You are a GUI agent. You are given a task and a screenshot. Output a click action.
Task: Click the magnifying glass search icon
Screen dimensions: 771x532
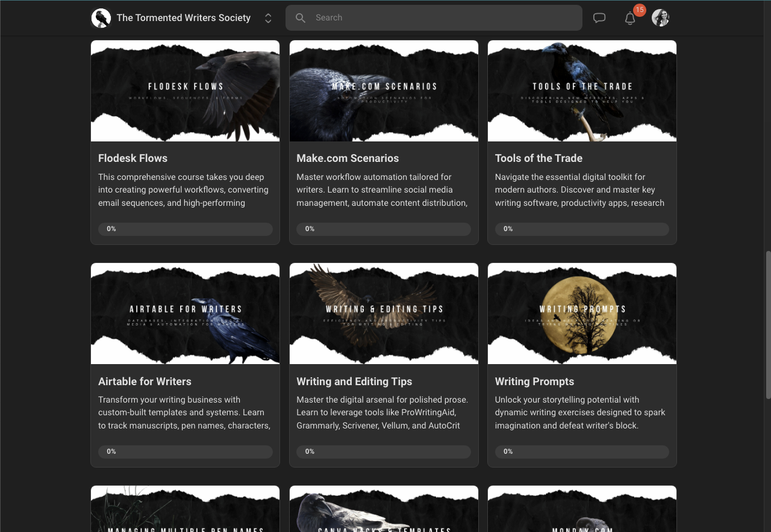tap(301, 18)
